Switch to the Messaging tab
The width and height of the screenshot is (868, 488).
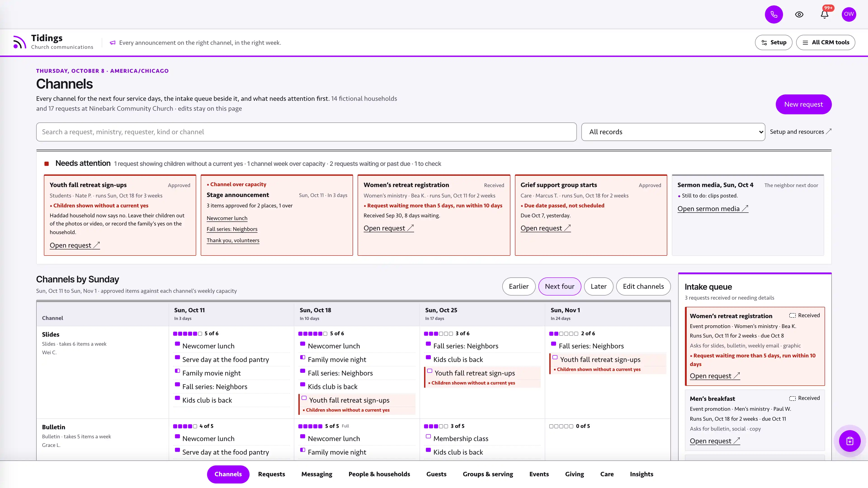(316, 474)
